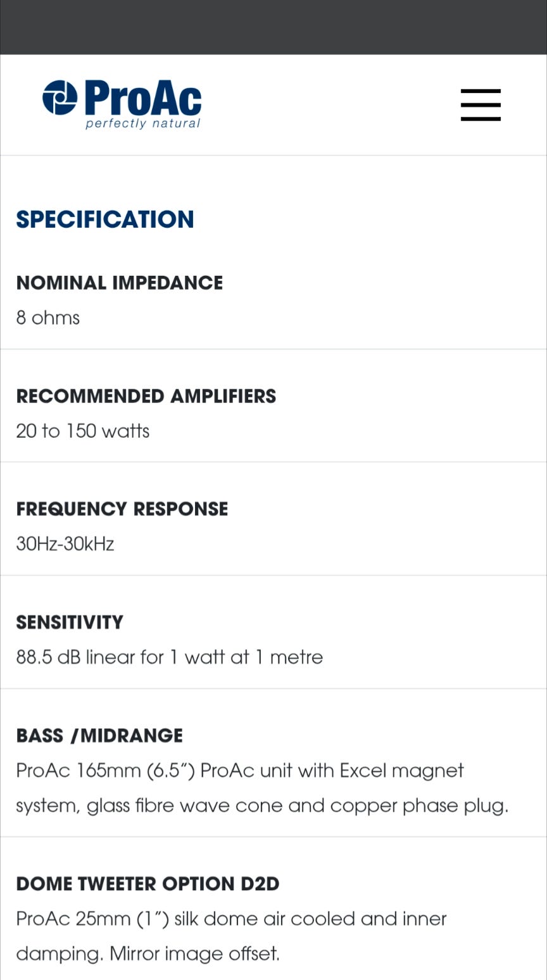Select the '8 ohms' impedance value
547x980 pixels.
[x=48, y=318]
